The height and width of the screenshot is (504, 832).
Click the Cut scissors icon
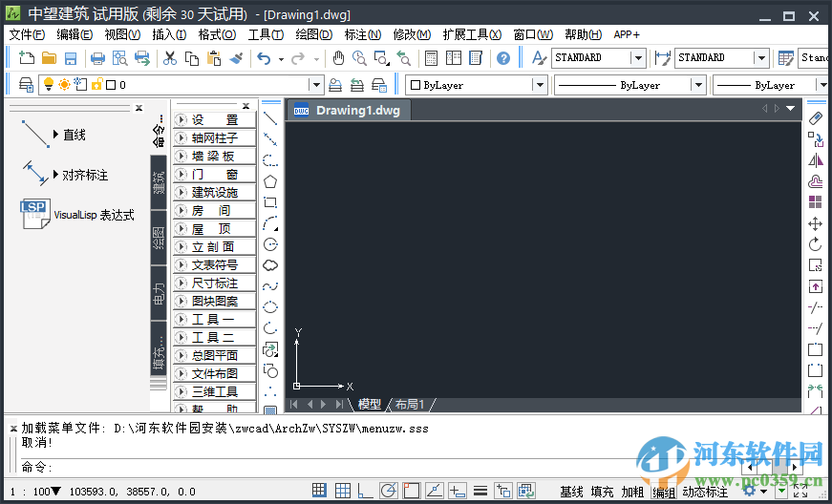click(x=170, y=58)
